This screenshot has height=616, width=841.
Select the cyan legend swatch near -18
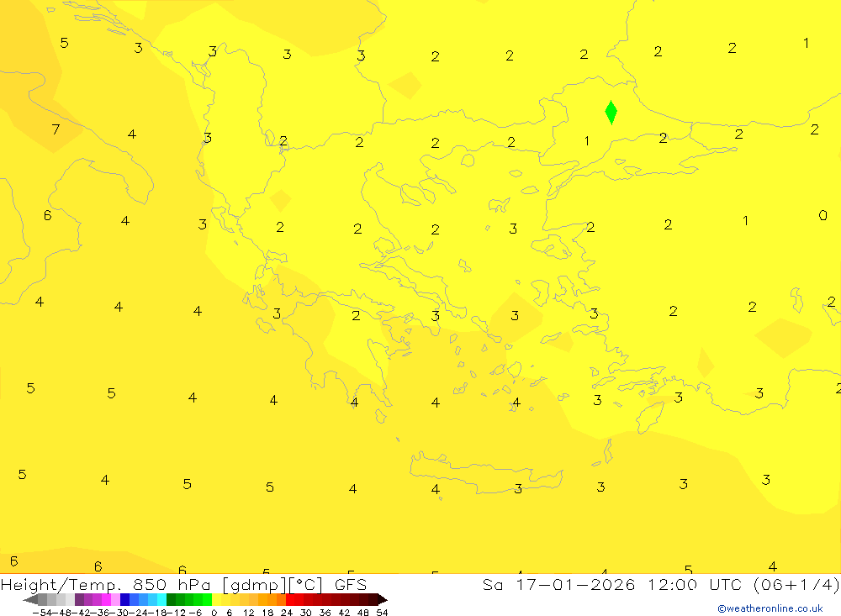[x=161, y=599]
